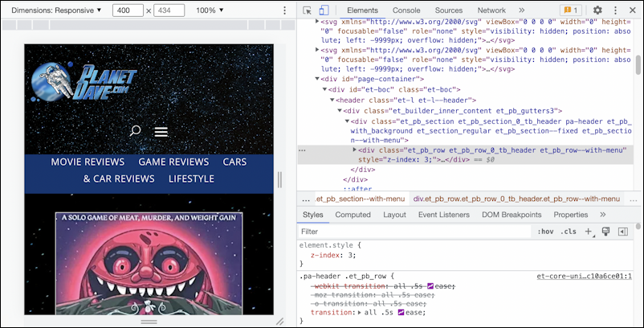This screenshot has height=328, width=644.
Task: Open the et-core-uni…c10a6ce01:1 stylesheet link
Action: (584, 277)
